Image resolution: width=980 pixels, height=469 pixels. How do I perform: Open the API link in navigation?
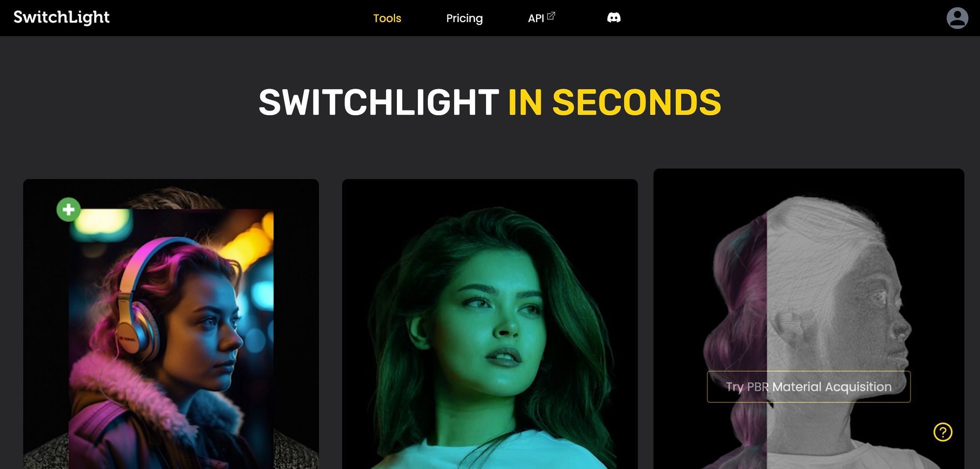pos(536,18)
